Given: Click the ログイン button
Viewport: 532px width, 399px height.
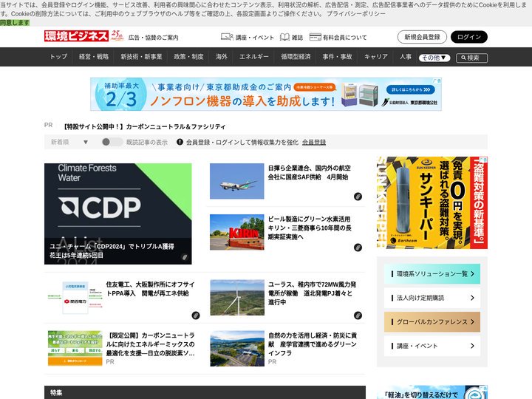Looking at the screenshot, I should pyautogui.click(x=469, y=37).
